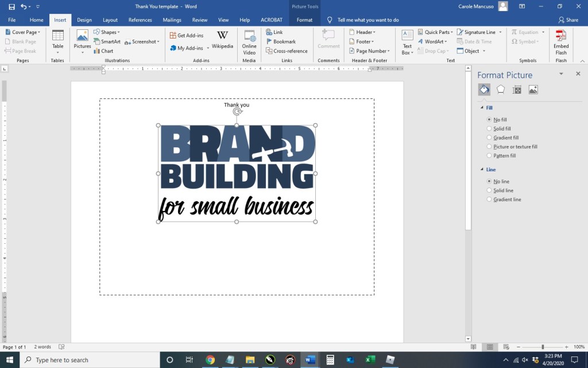The width and height of the screenshot is (588, 368).
Task: Open the Effects tab in Format Picture
Action: (501, 90)
